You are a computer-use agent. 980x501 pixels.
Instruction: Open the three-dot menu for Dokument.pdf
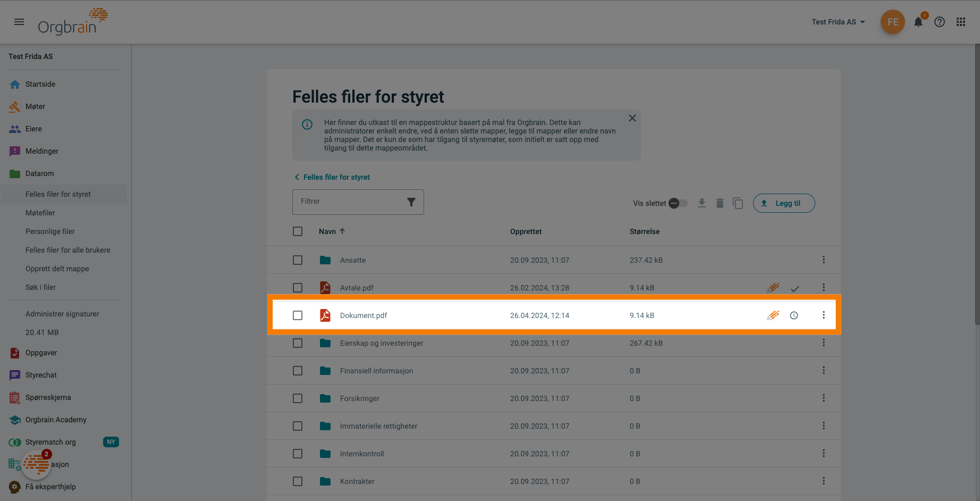pyautogui.click(x=824, y=315)
